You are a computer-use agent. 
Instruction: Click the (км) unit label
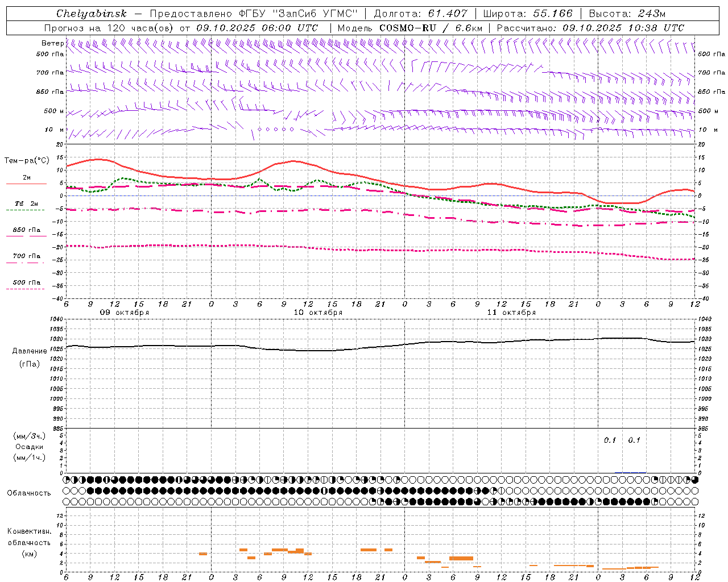coord(29,554)
